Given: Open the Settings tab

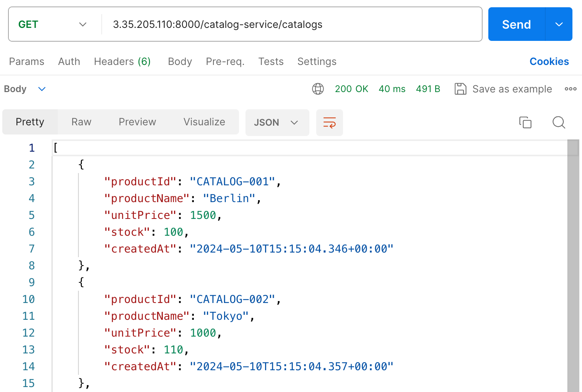Looking at the screenshot, I should click(x=317, y=62).
